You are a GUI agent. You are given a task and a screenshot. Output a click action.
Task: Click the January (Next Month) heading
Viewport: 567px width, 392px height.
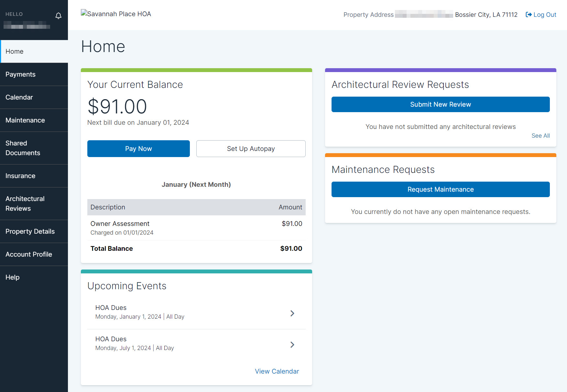[196, 185]
